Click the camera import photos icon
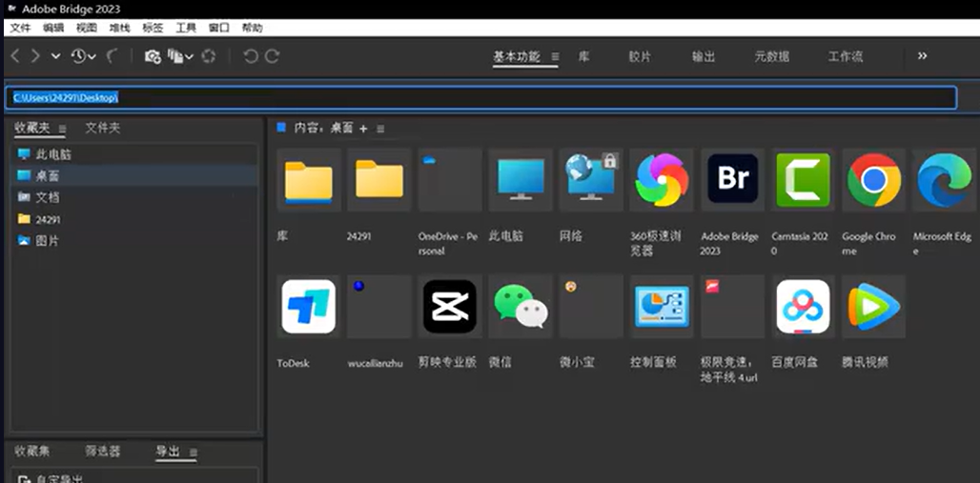This screenshot has height=483, width=980. click(x=153, y=56)
